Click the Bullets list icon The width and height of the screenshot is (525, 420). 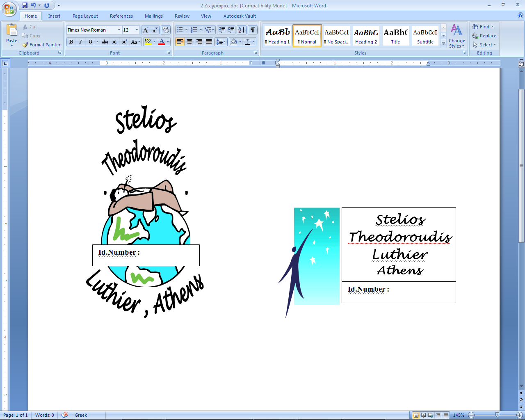pyautogui.click(x=179, y=30)
